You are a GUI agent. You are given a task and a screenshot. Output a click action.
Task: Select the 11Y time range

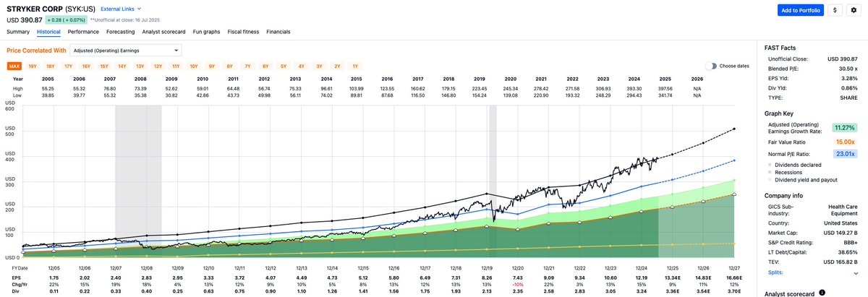(175, 66)
